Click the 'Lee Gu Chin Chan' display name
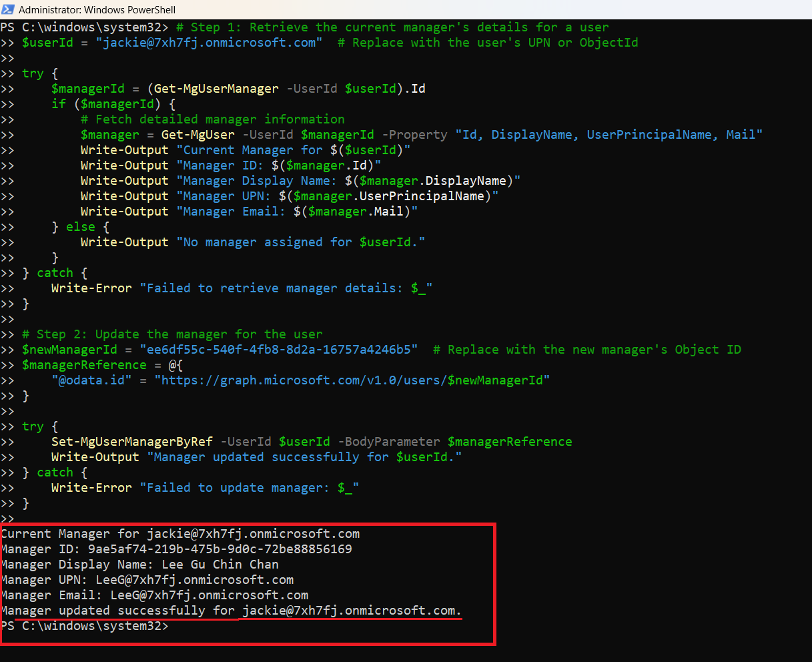 pyautogui.click(x=220, y=565)
